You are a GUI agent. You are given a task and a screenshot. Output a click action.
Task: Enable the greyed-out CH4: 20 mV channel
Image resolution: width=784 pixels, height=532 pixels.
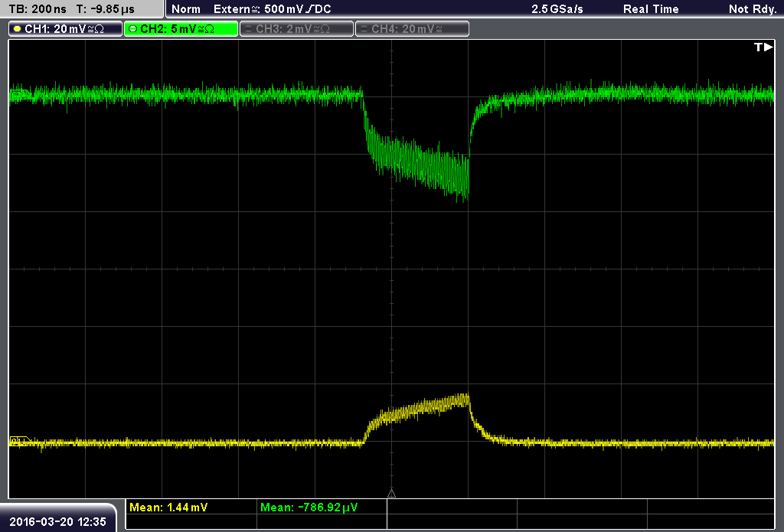(412, 29)
